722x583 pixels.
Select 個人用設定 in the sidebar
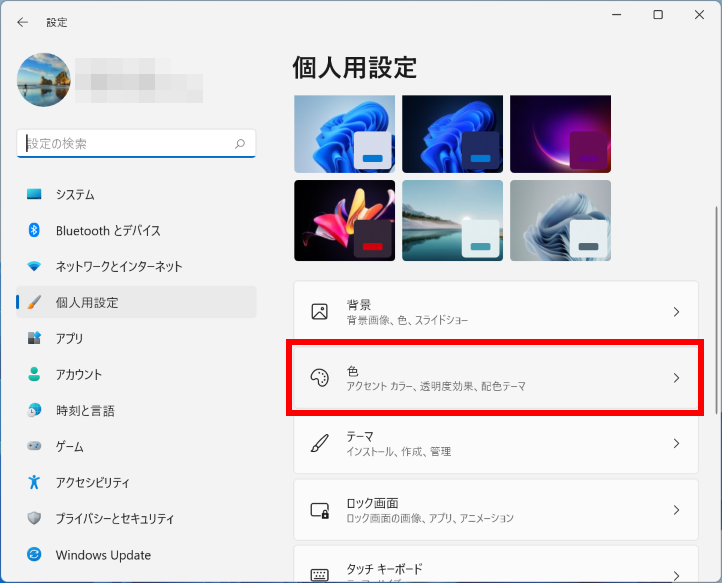coord(136,302)
